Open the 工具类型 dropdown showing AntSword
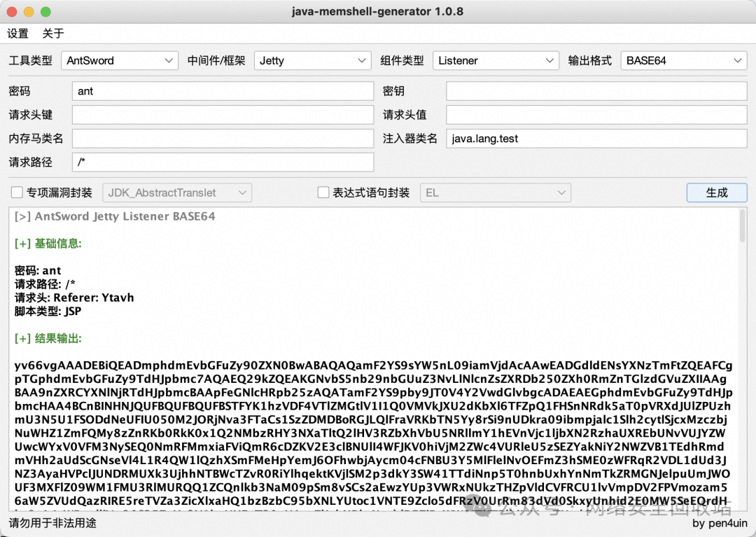 point(120,61)
